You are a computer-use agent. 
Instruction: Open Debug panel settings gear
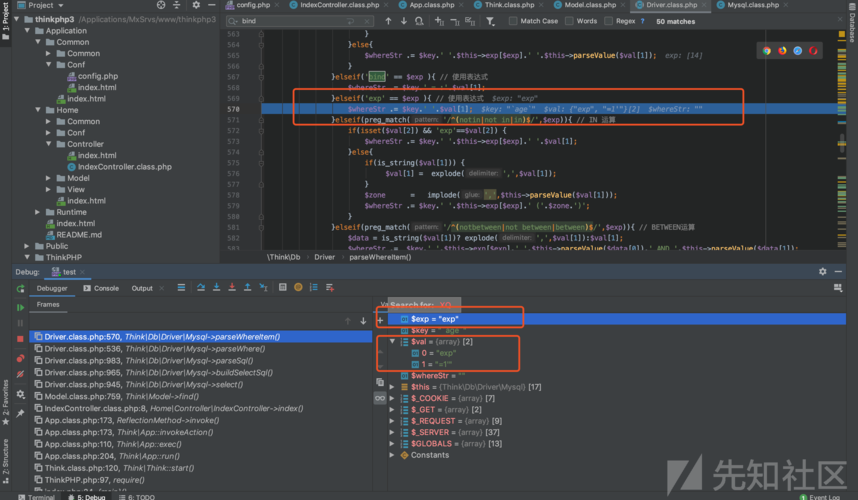click(x=822, y=271)
